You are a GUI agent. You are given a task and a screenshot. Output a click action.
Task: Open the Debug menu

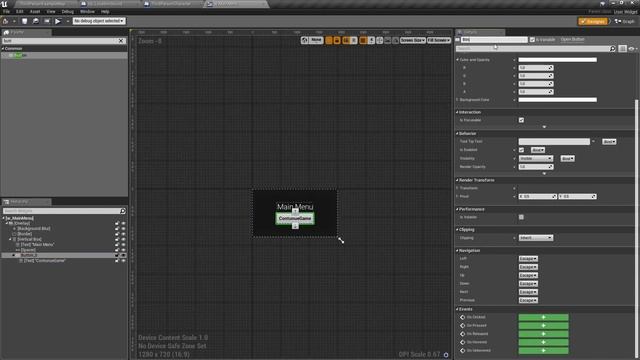tap(68, 11)
